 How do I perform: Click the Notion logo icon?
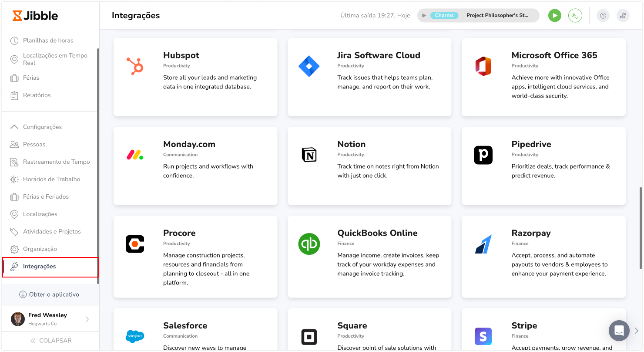[309, 155]
